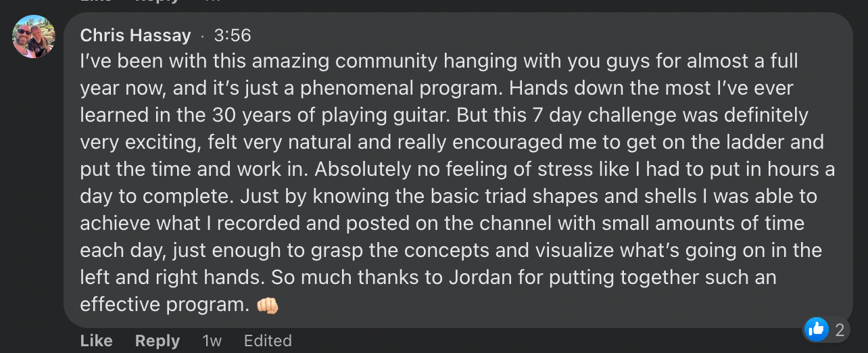Click the blue thumbs-up reaction icon

pyautogui.click(x=816, y=329)
